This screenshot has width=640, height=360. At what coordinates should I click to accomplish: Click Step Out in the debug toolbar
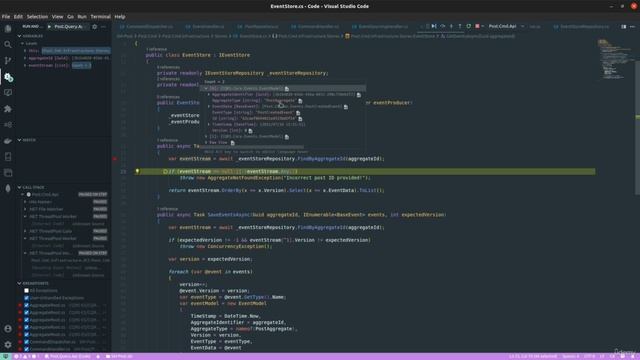pos(460,26)
